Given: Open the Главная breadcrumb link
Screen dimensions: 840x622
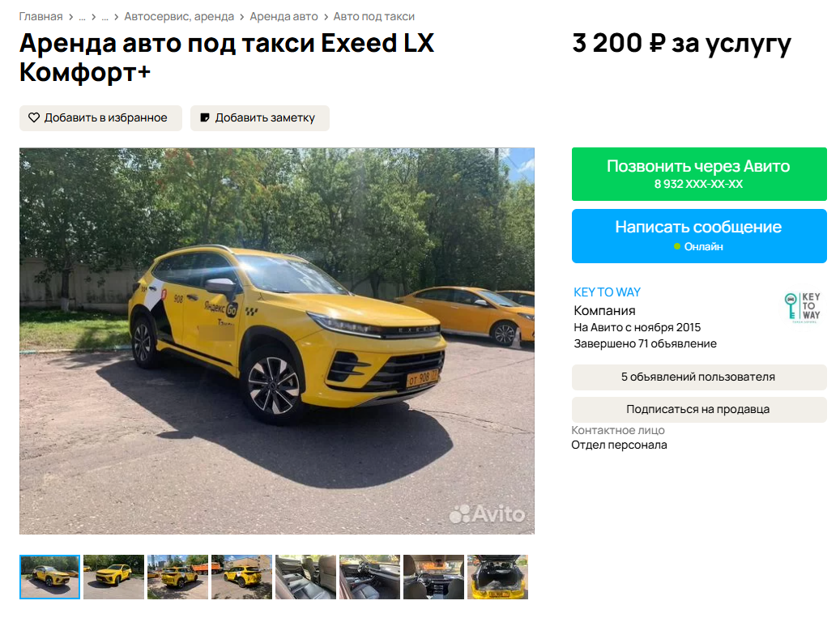Looking at the screenshot, I should pos(41,17).
